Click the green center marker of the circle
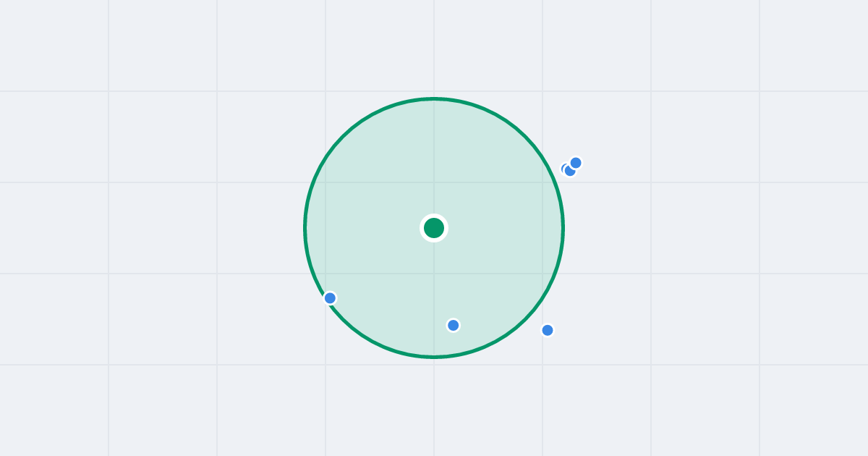Screen dimensions: 868x456 coord(434,228)
